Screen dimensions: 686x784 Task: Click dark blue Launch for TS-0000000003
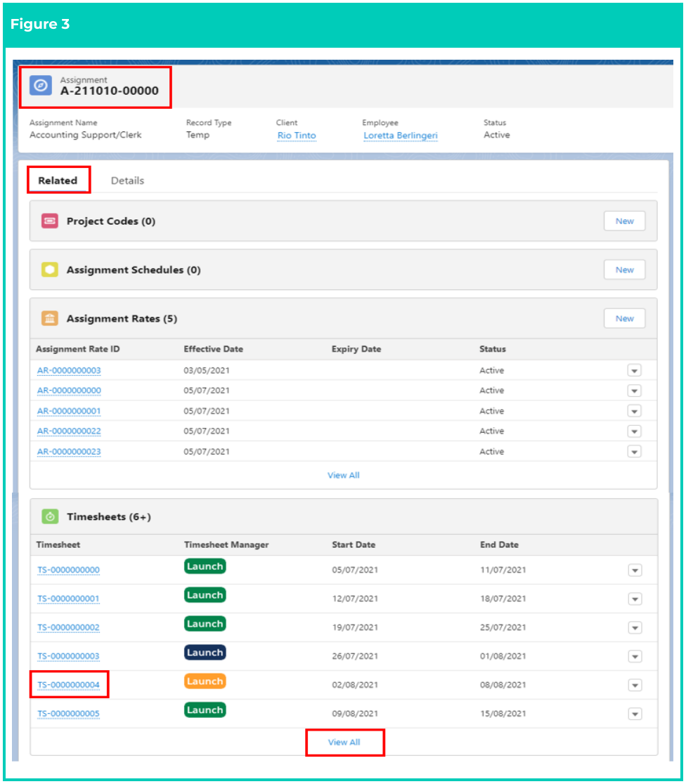click(205, 653)
